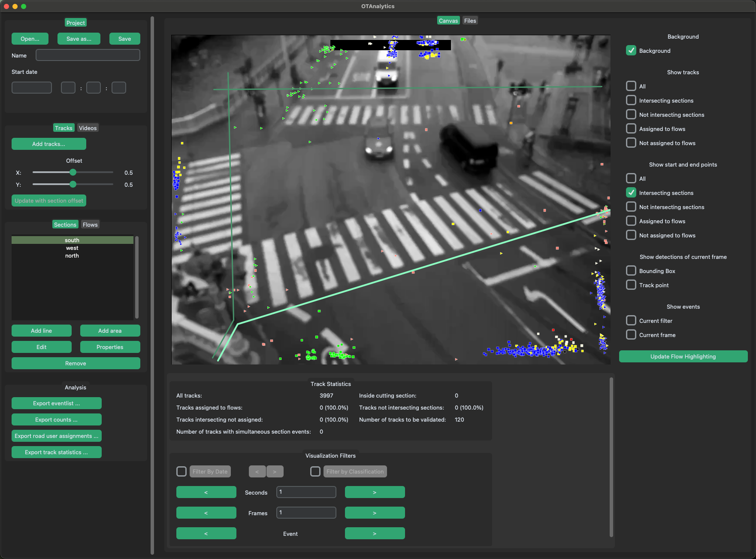
Task: Click Update with section offset
Action: coord(48,201)
